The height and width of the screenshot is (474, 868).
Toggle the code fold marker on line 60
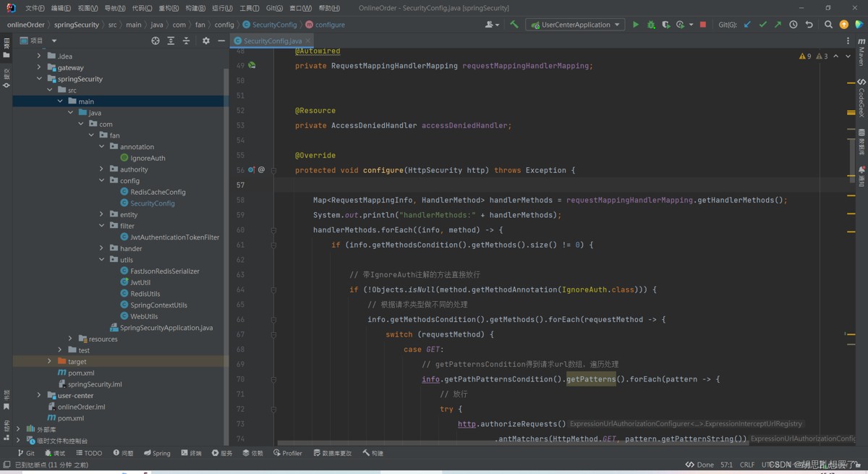(x=273, y=230)
